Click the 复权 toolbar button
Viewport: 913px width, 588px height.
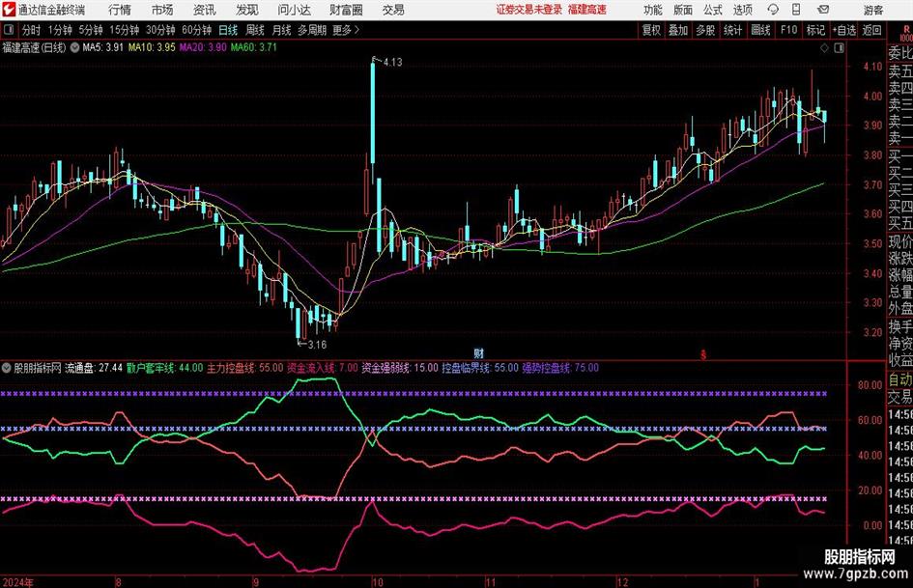pos(651,30)
